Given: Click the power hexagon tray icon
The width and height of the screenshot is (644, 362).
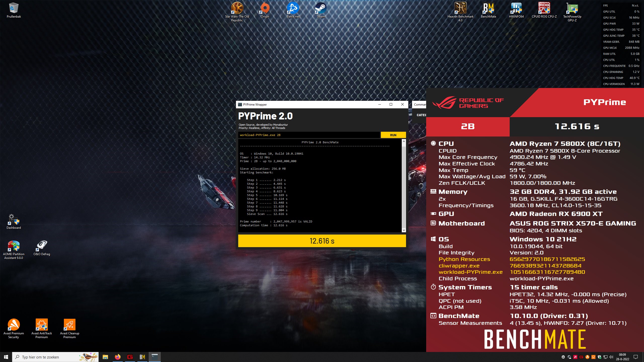Looking at the screenshot, I should coord(563,357).
